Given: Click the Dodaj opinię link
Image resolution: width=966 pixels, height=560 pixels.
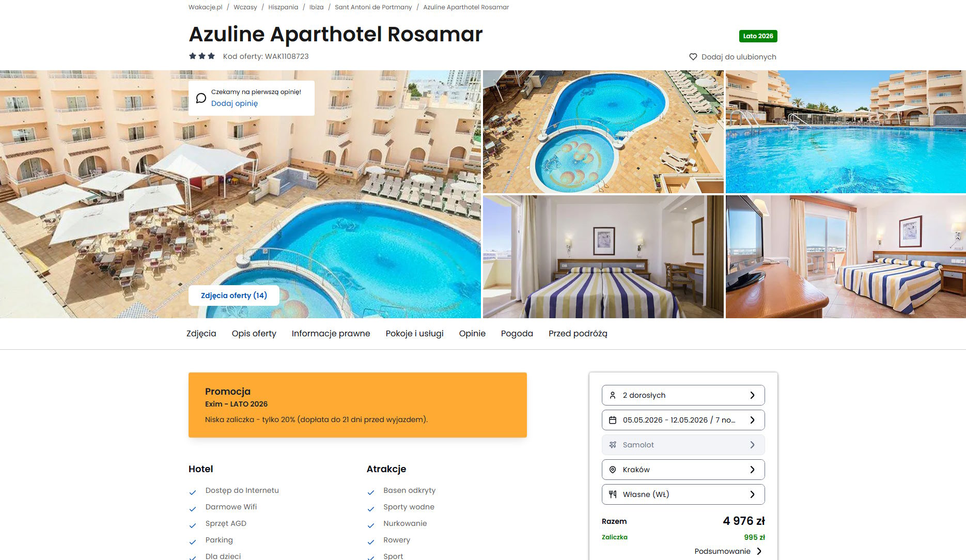Looking at the screenshot, I should (x=235, y=103).
